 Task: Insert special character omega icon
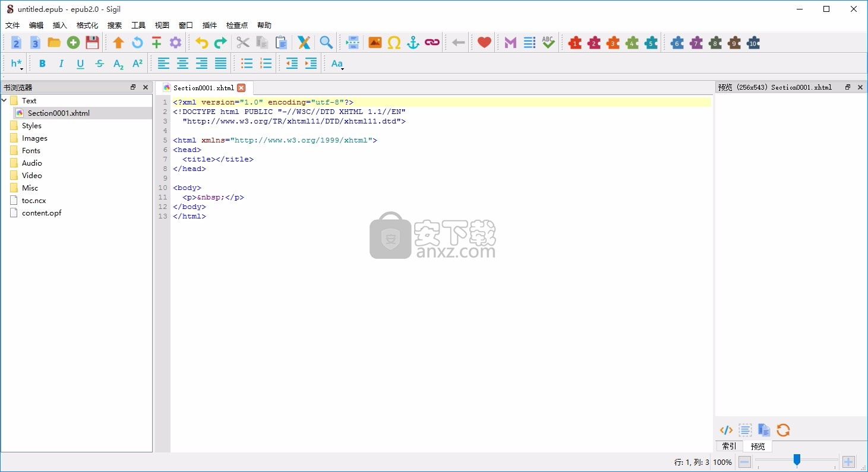pyautogui.click(x=394, y=43)
